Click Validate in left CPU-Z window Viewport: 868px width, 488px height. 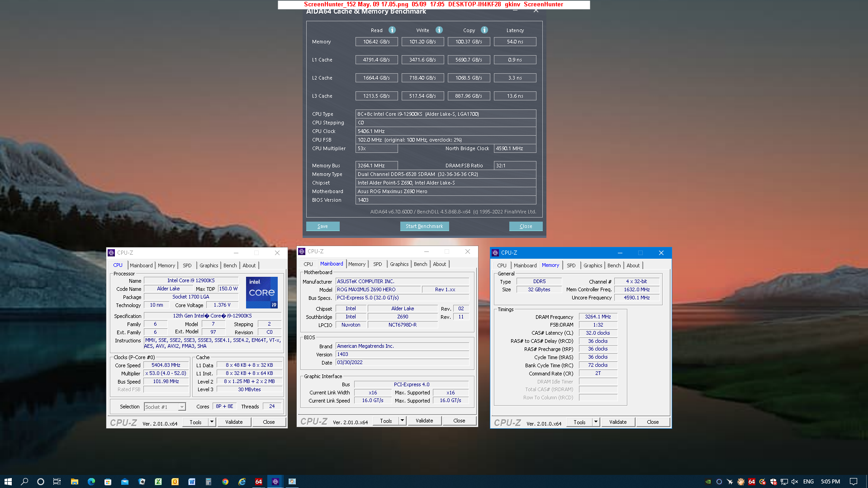point(234,422)
